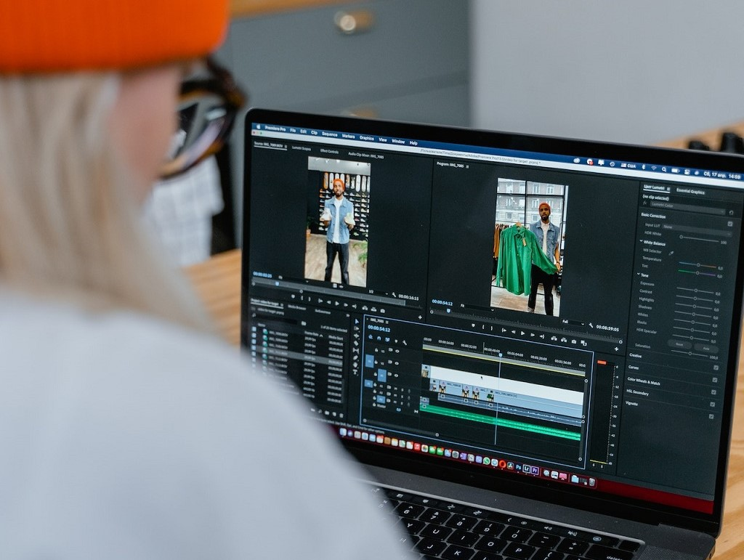
Task: Step back one frame in Program monitor
Action: (x=514, y=332)
